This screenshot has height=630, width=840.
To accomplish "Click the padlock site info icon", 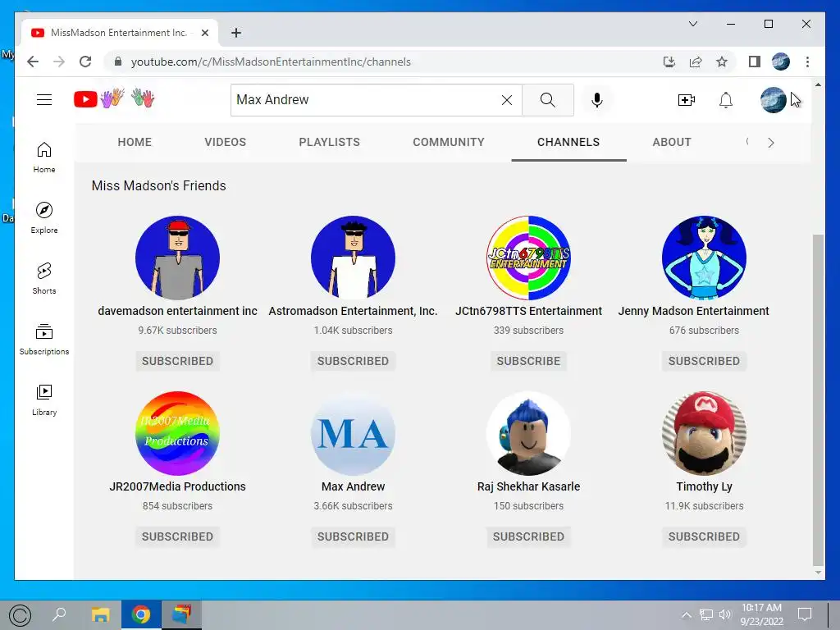I will pos(118,62).
